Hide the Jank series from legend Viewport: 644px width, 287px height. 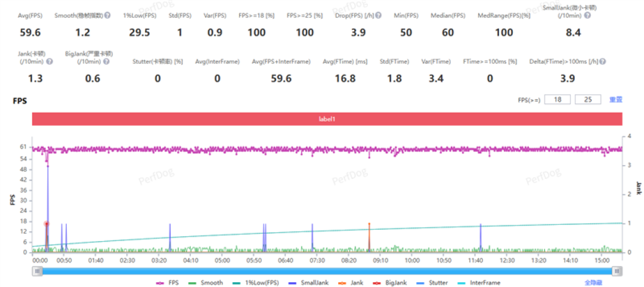tap(348, 283)
